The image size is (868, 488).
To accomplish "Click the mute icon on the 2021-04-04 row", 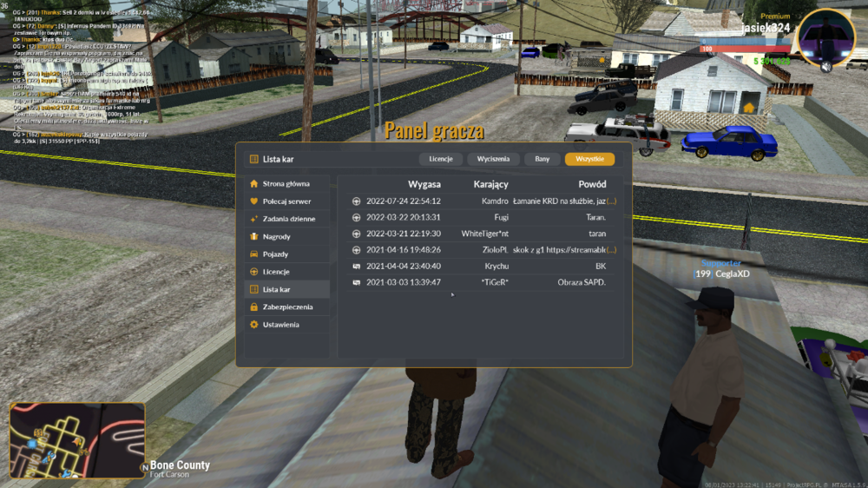I will click(x=357, y=267).
